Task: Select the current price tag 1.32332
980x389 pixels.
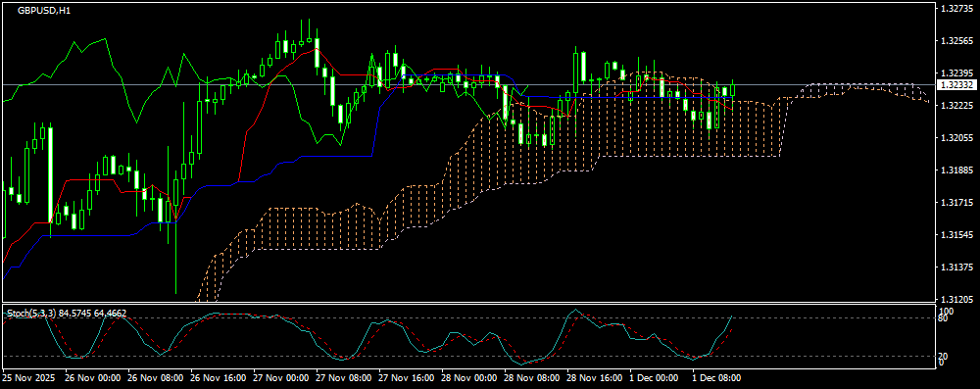Action: pyautogui.click(x=957, y=84)
